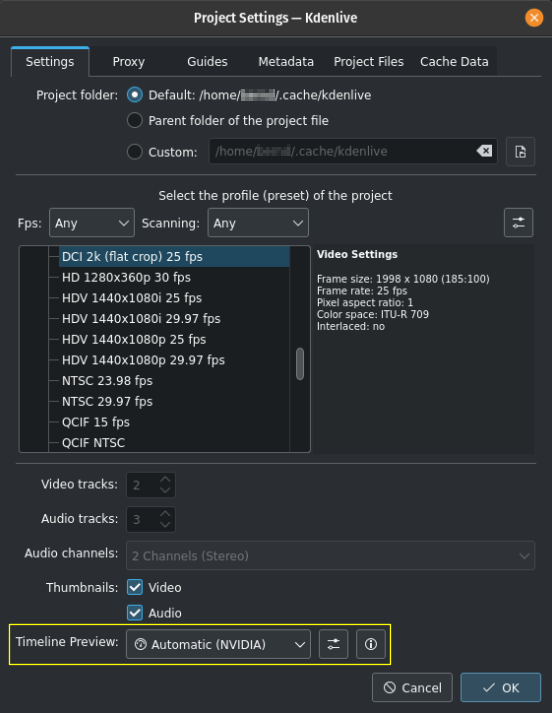Open the Fps filter dropdown
Image resolution: width=552 pixels, height=713 pixels.
click(x=92, y=223)
